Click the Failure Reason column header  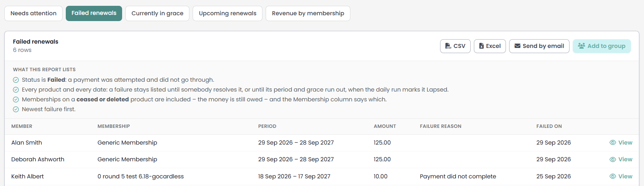(x=440, y=126)
